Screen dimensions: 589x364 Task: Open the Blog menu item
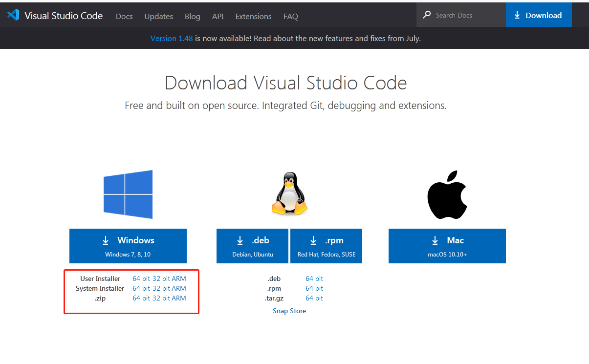pyautogui.click(x=193, y=16)
